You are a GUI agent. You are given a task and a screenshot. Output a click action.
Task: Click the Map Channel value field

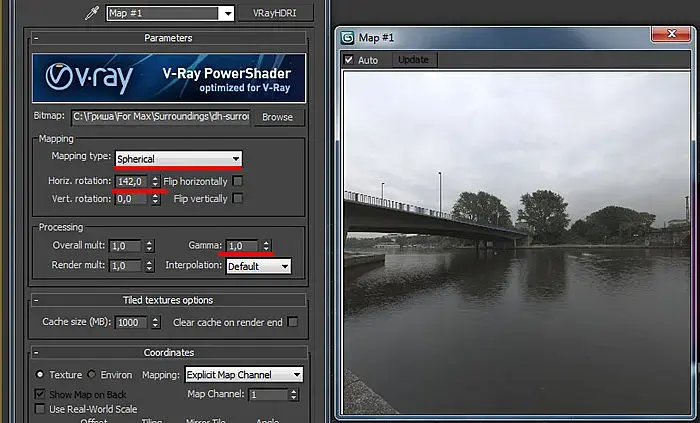tap(269, 394)
